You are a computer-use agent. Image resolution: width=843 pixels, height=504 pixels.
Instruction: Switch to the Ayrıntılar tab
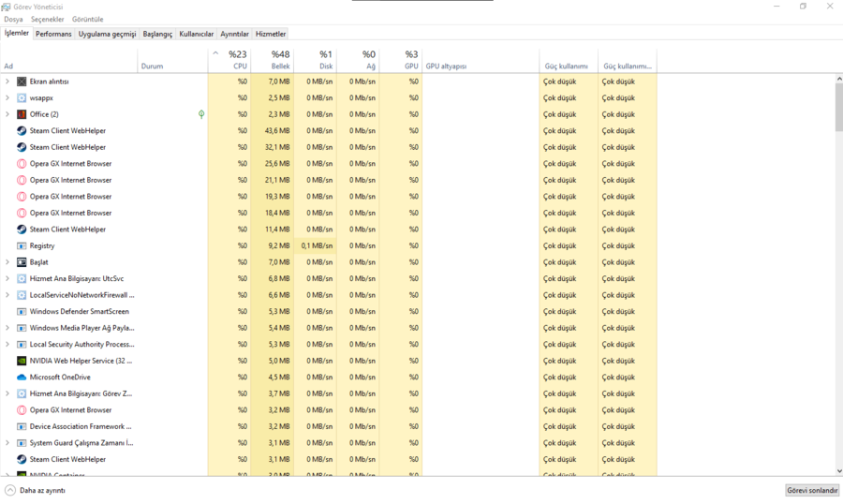[x=234, y=34]
